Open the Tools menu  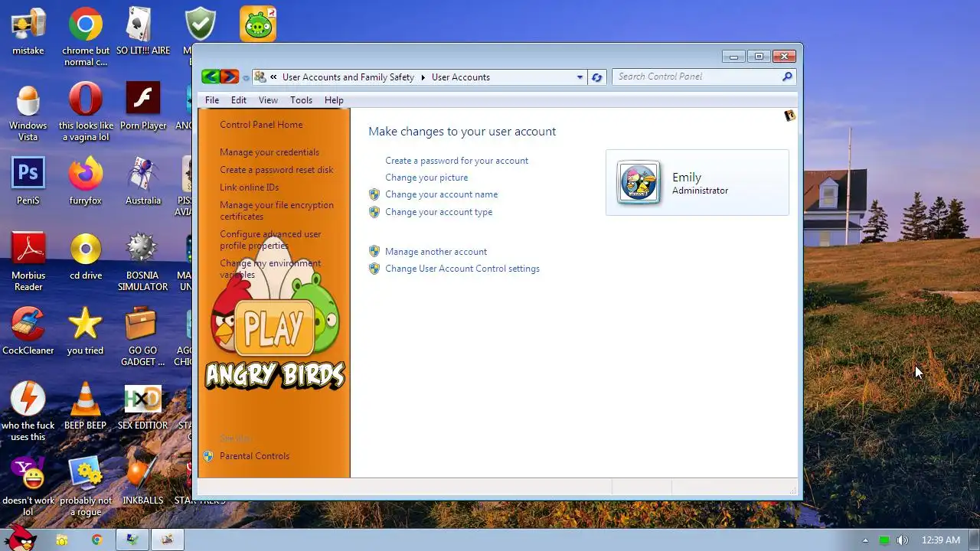301,100
